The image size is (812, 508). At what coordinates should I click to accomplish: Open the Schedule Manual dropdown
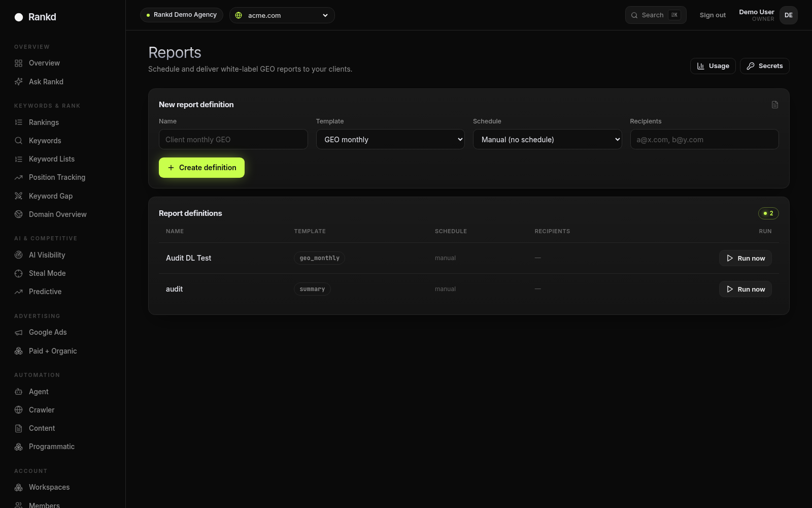(x=547, y=139)
